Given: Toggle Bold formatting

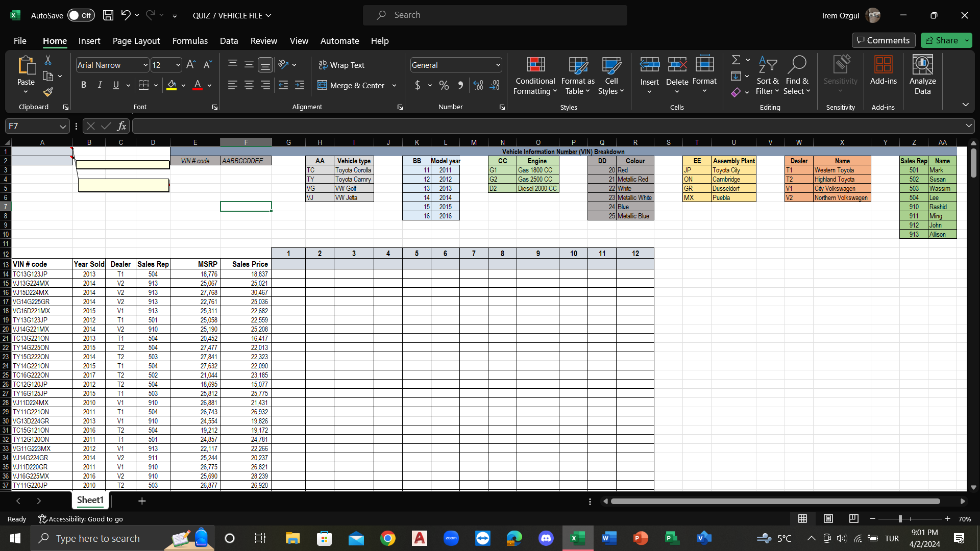Looking at the screenshot, I should point(84,85).
